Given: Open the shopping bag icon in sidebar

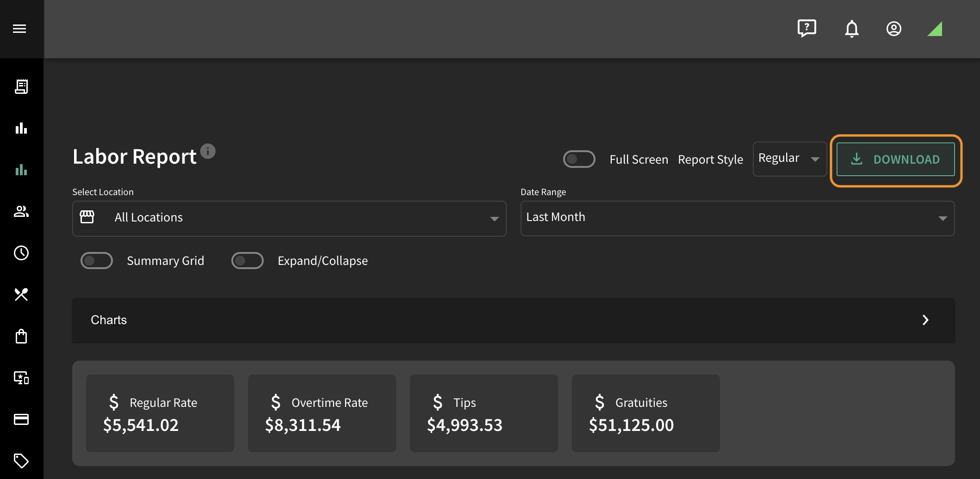Looking at the screenshot, I should (21, 336).
